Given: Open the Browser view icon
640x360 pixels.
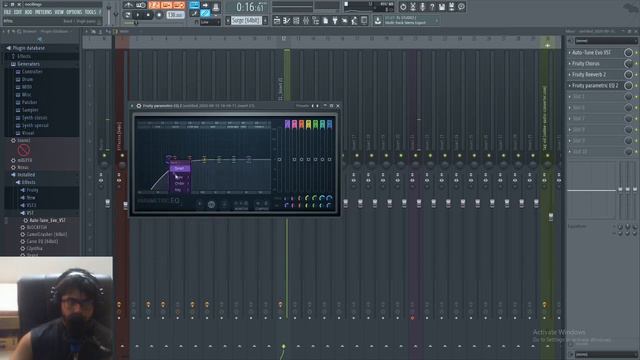Looking at the screenshot, I should [x=316, y=20].
